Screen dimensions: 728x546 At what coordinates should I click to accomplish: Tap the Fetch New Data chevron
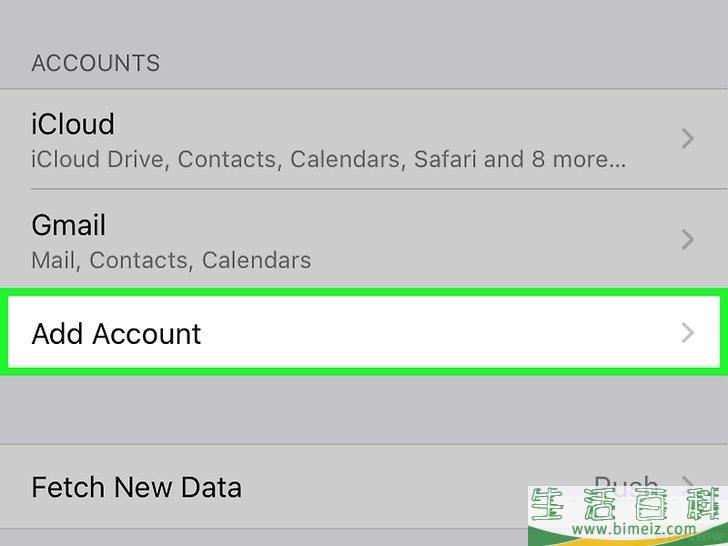coord(689,481)
